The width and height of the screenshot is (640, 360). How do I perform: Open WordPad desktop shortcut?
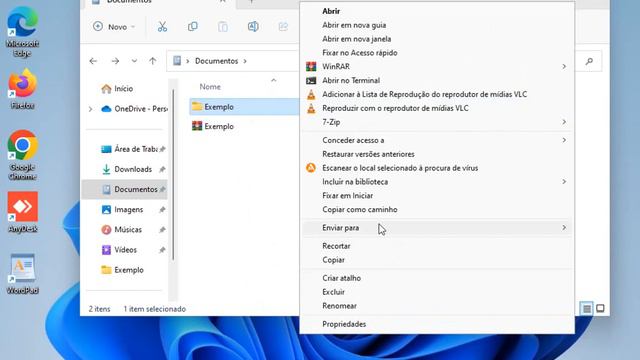[22, 274]
